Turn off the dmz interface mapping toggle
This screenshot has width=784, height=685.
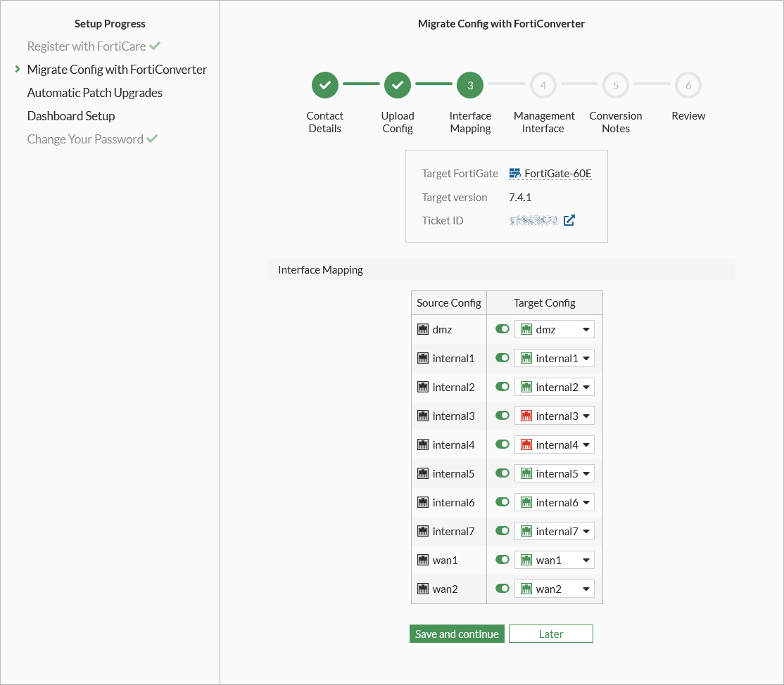point(502,328)
